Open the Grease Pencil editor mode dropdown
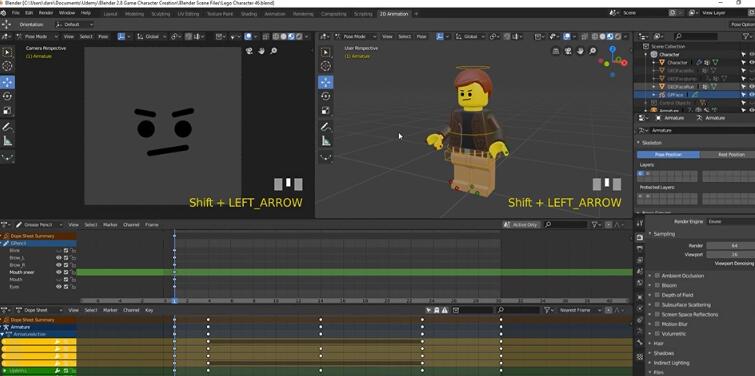This screenshot has width=755, height=376. click(x=39, y=224)
